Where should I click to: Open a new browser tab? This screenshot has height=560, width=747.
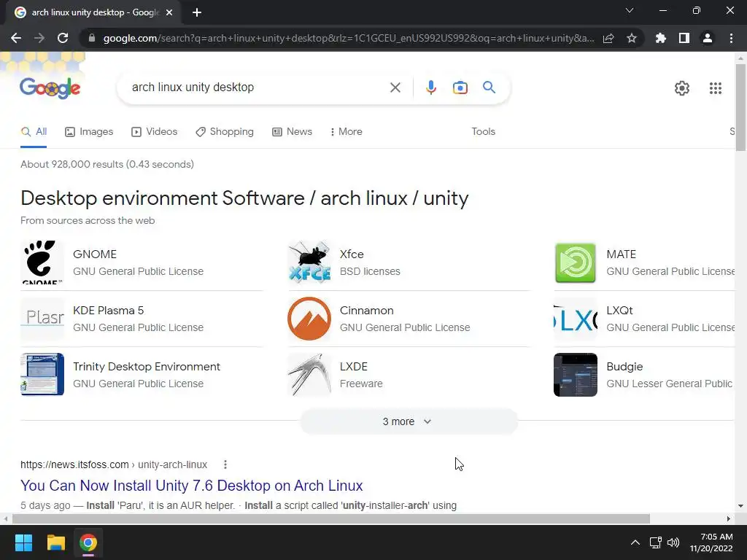[x=197, y=12]
